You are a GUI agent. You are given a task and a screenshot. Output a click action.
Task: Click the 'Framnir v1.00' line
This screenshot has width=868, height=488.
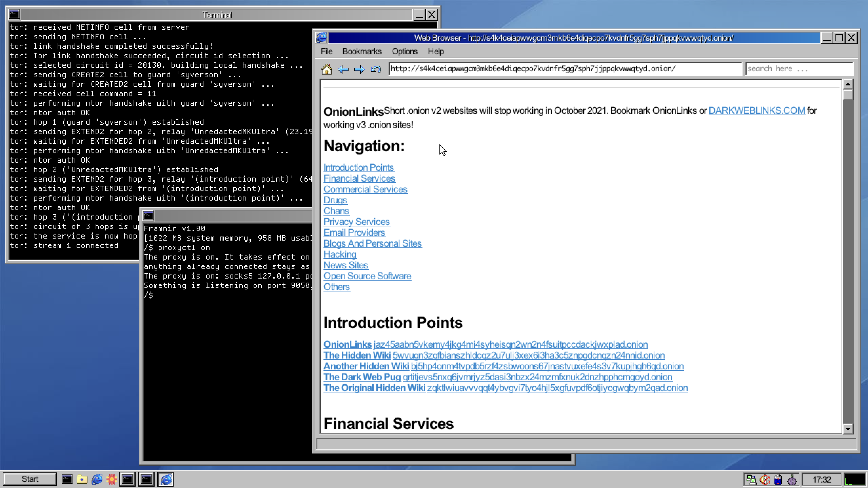[174, 229]
